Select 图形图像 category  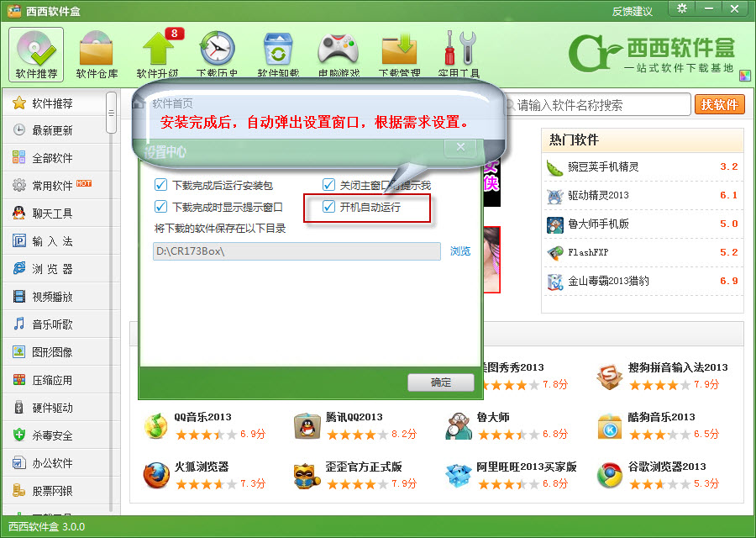[55, 351]
